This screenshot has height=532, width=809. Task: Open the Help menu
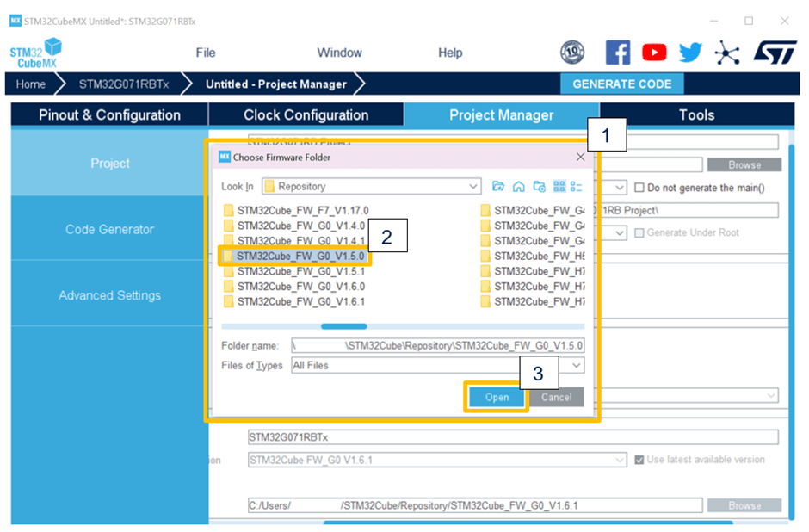click(450, 53)
